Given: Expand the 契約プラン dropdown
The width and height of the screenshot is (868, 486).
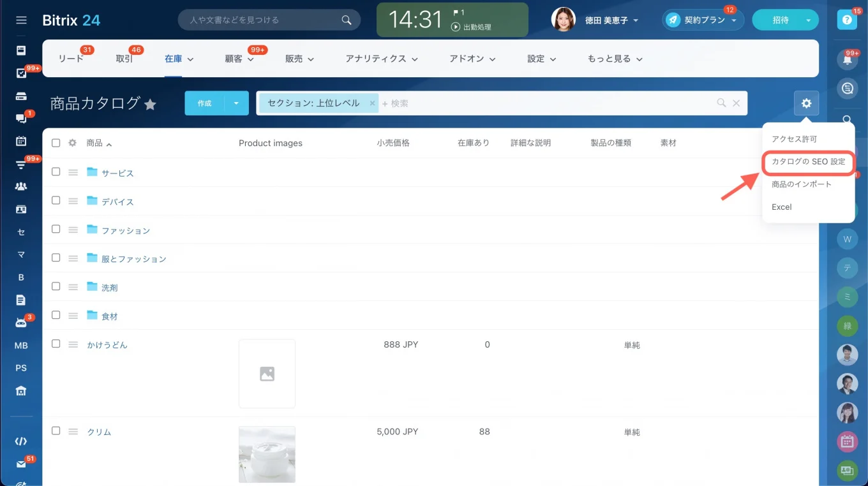Looking at the screenshot, I should pyautogui.click(x=703, y=20).
